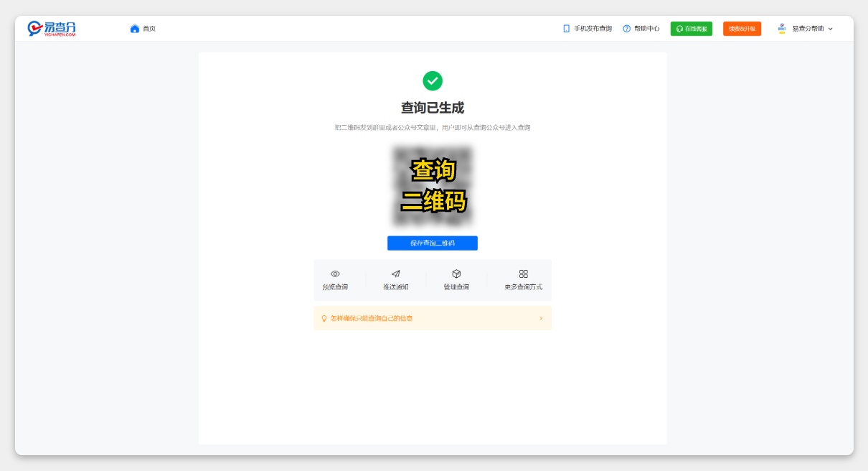This screenshot has width=868, height=471.
Task: Open 帮助中心 via the question-mark icon
Action: coord(627,28)
